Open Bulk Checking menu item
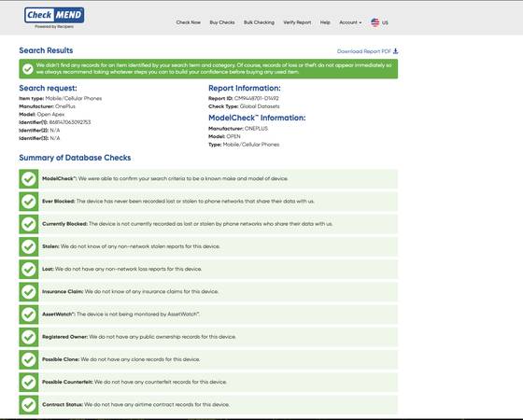Image resolution: width=523 pixels, height=420 pixels. tap(259, 22)
